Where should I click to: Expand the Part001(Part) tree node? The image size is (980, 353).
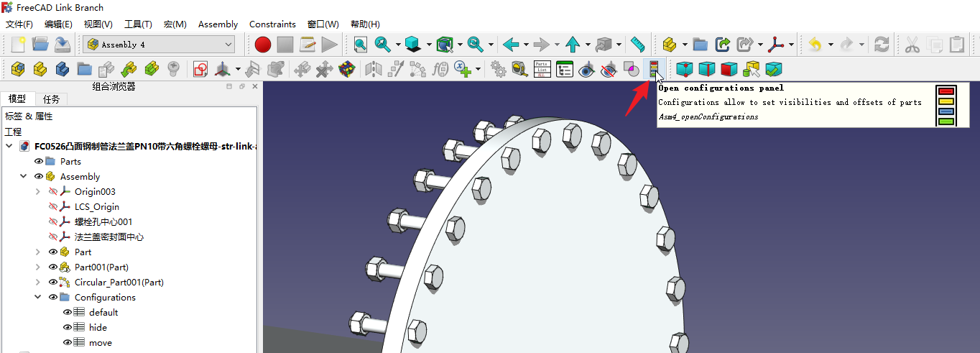37,267
